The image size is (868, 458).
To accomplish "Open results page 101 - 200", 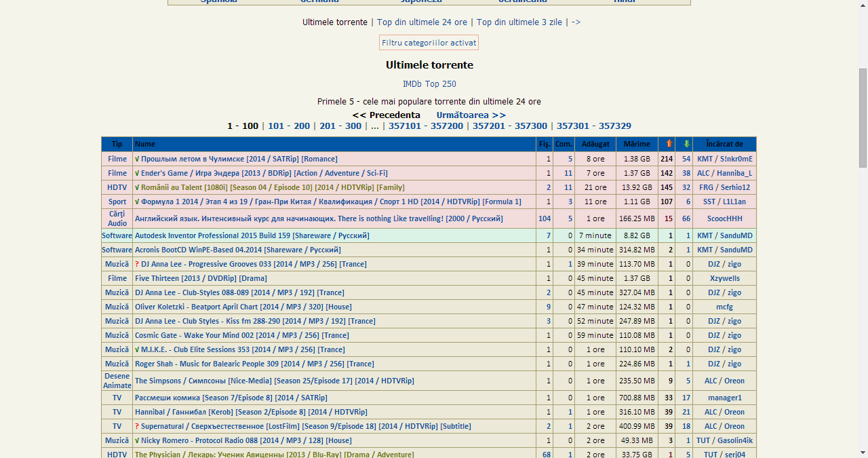I will (x=289, y=126).
